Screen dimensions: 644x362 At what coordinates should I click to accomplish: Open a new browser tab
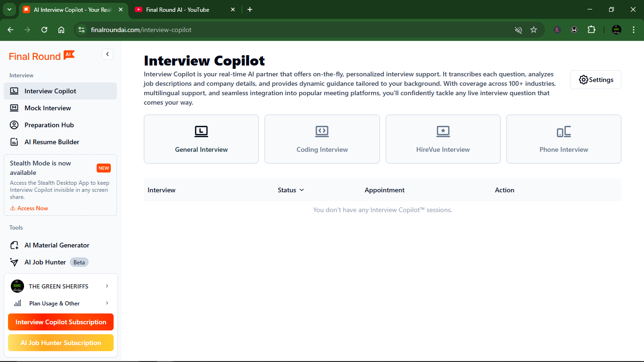click(x=250, y=9)
